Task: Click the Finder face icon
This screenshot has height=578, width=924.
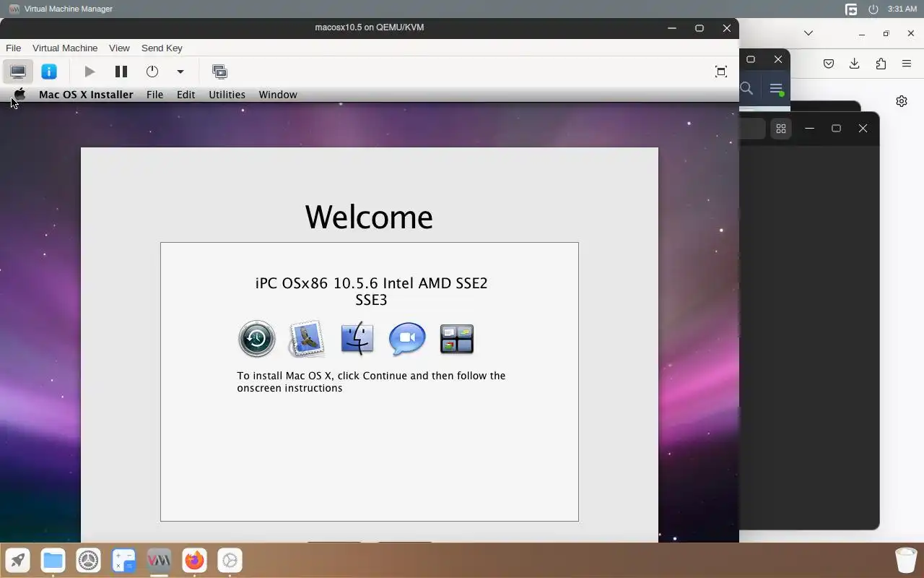Action: point(357,339)
